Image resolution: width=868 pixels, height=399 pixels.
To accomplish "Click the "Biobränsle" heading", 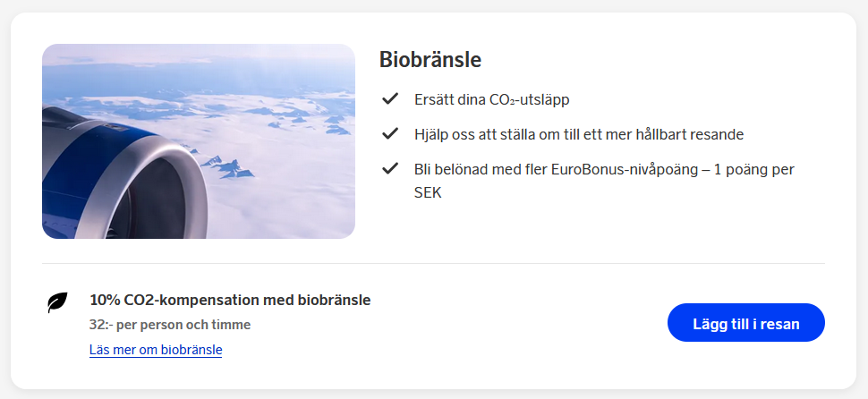I will 430,60.
